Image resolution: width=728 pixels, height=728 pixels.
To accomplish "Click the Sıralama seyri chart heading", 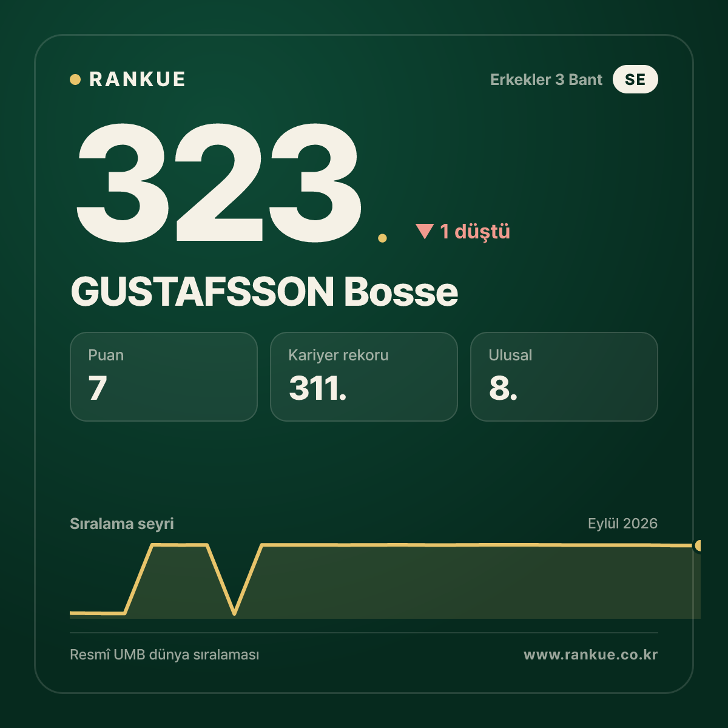I will tap(122, 524).
